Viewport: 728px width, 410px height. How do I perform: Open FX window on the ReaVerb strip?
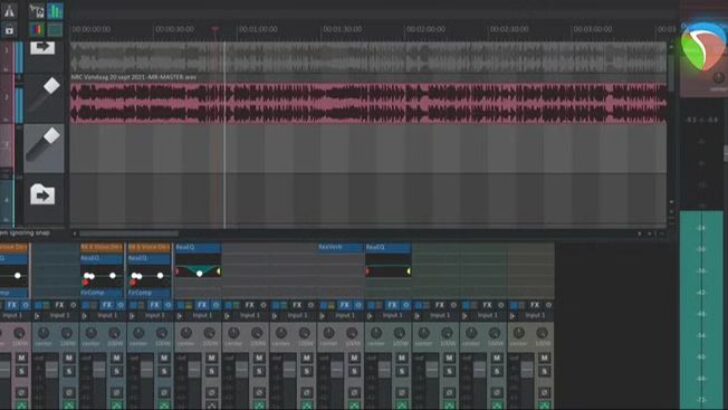[344, 305]
